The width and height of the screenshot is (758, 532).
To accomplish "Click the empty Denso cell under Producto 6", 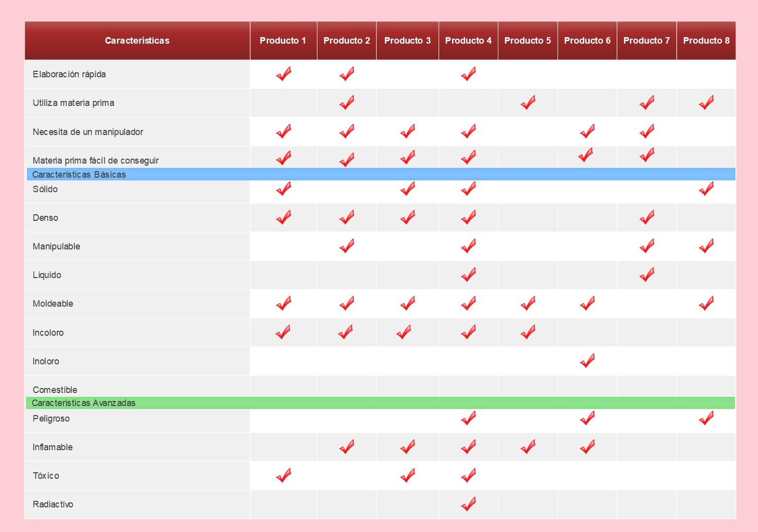I will click(x=586, y=217).
